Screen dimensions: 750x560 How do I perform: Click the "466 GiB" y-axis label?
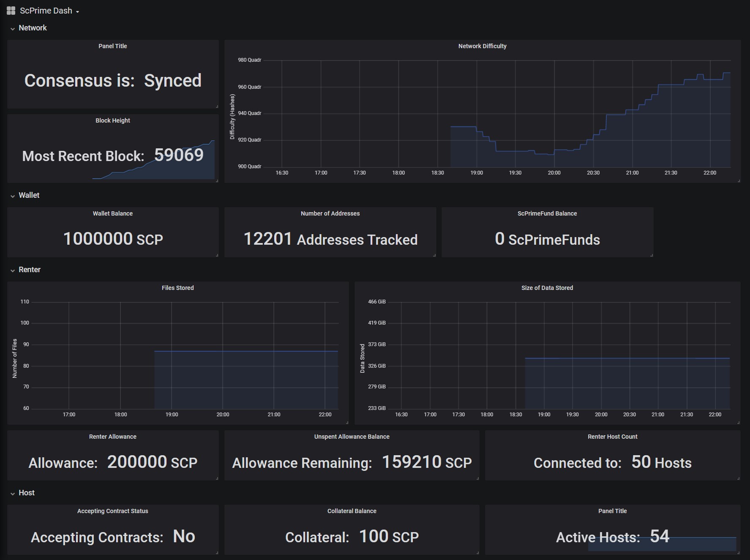pos(377,302)
